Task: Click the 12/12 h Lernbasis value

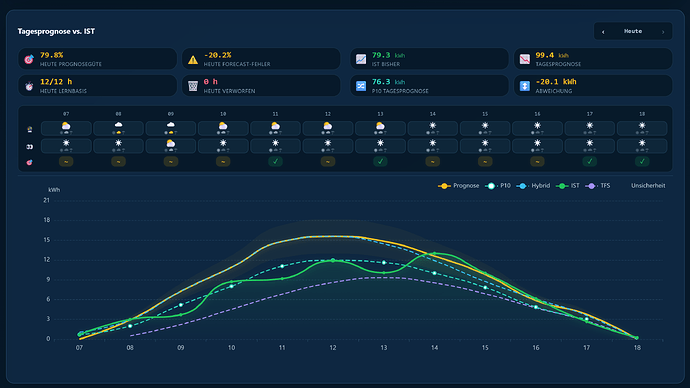Action: click(x=56, y=82)
